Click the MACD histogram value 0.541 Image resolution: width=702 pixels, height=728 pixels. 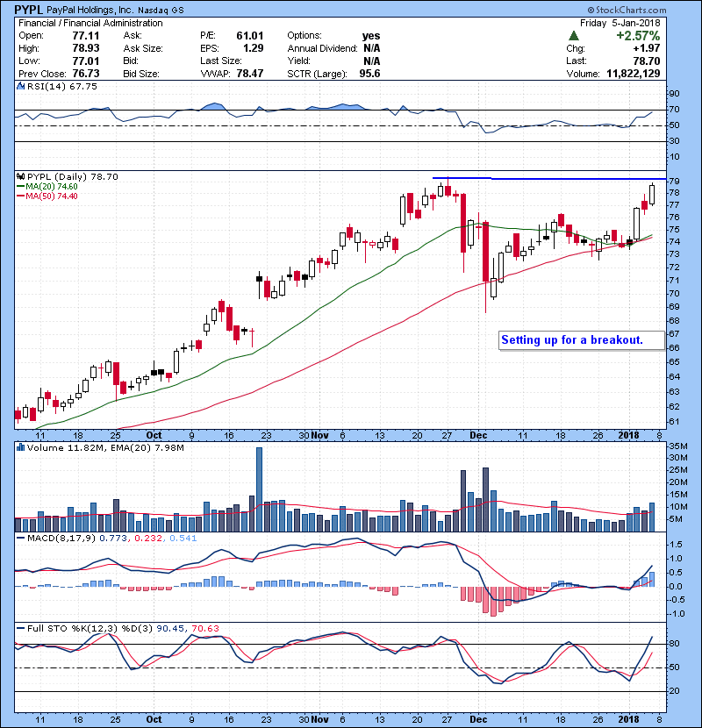pos(183,539)
